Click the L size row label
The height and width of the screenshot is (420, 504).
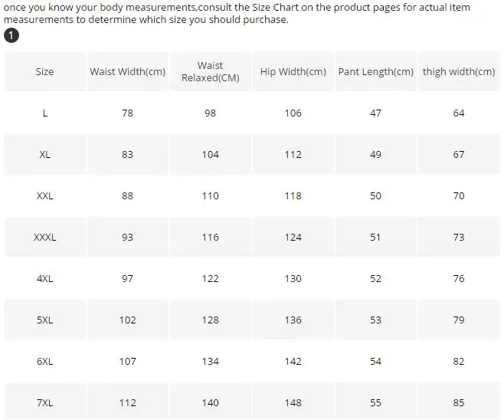tap(44, 113)
